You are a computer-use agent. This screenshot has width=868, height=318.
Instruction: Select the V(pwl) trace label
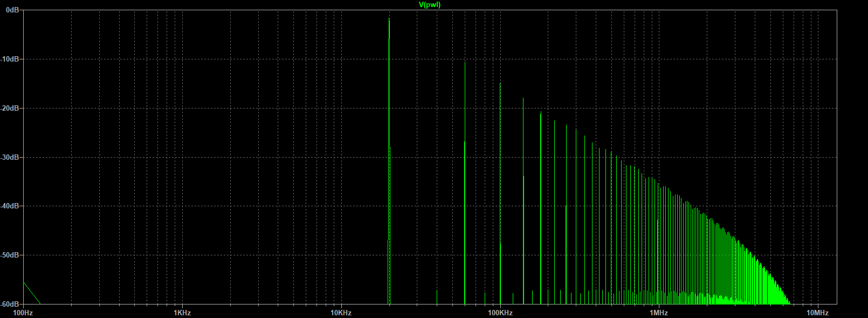(x=430, y=5)
